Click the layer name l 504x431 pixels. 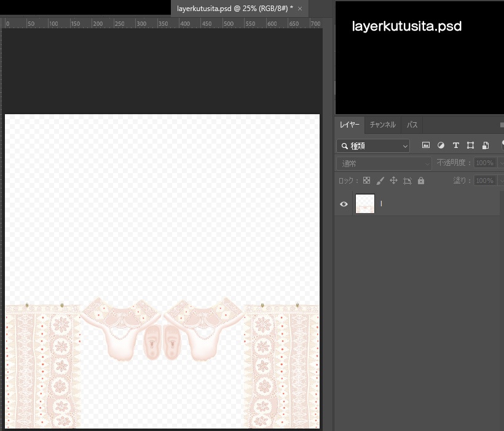(x=381, y=204)
